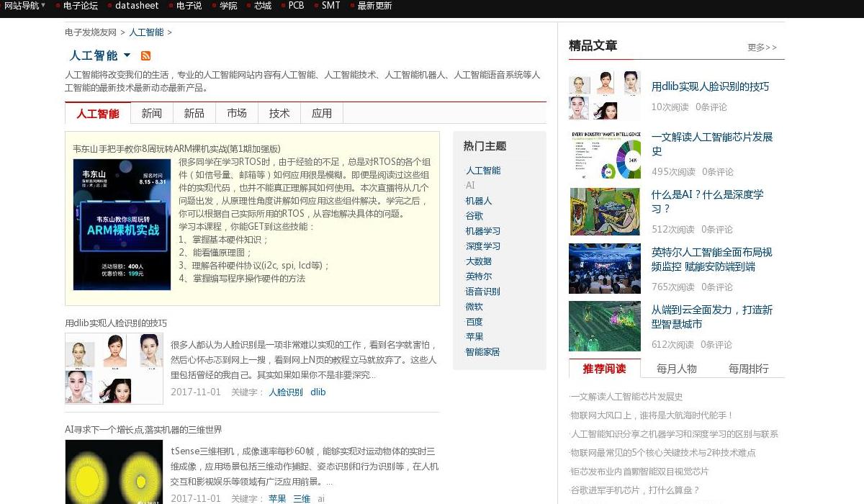
Task: Open the 人脸识别 keyword tag
Action: pos(286,392)
